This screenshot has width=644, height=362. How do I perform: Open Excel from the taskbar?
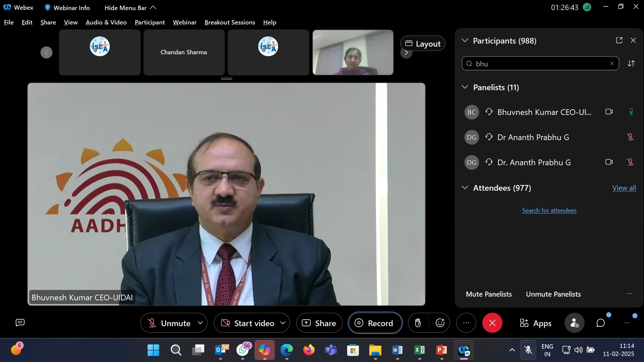(x=419, y=350)
